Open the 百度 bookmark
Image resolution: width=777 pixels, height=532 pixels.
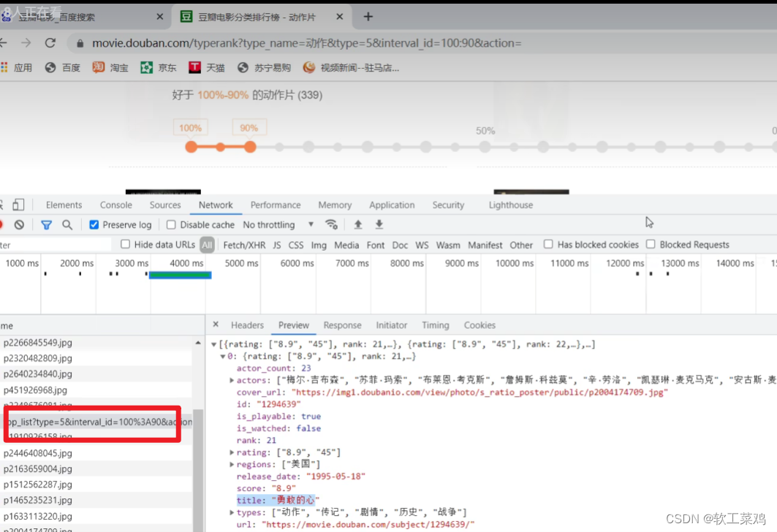point(62,67)
